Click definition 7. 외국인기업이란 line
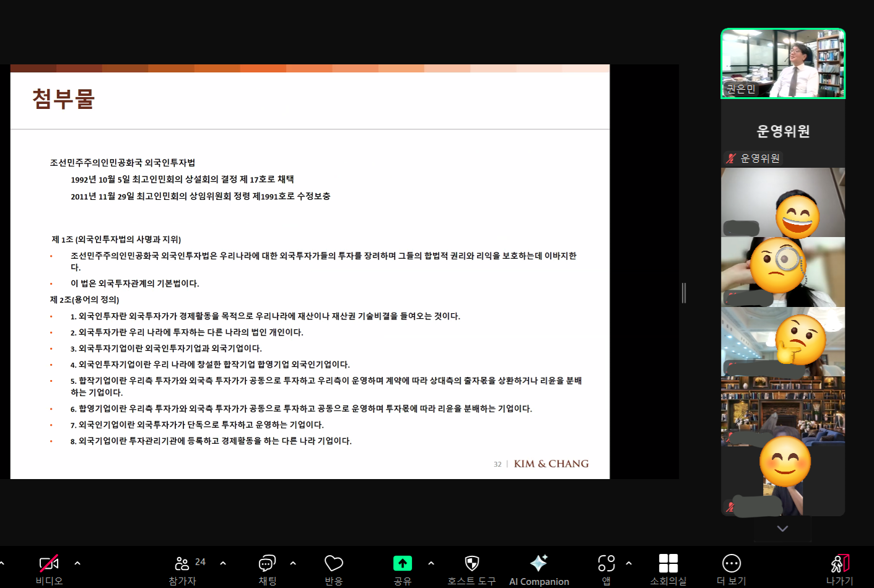 (197, 425)
